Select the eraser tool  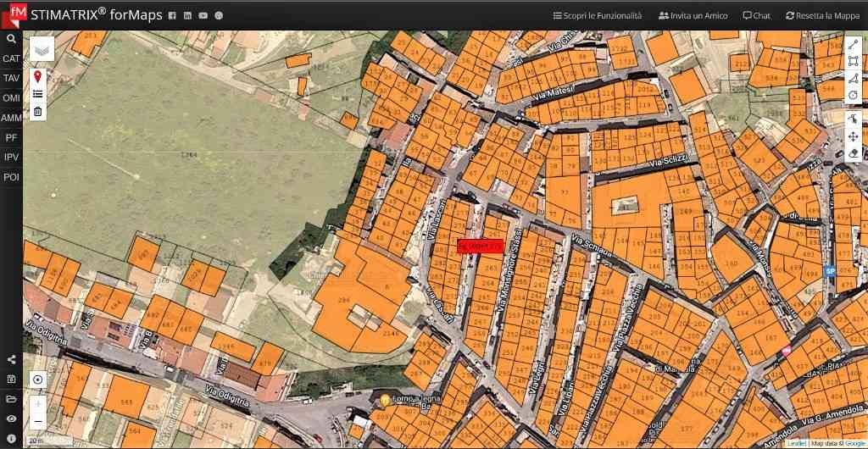(853, 153)
